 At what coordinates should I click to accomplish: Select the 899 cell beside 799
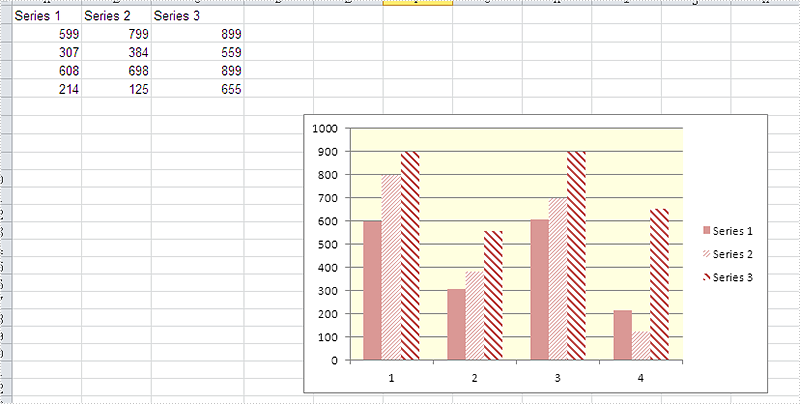click(x=197, y=34)
